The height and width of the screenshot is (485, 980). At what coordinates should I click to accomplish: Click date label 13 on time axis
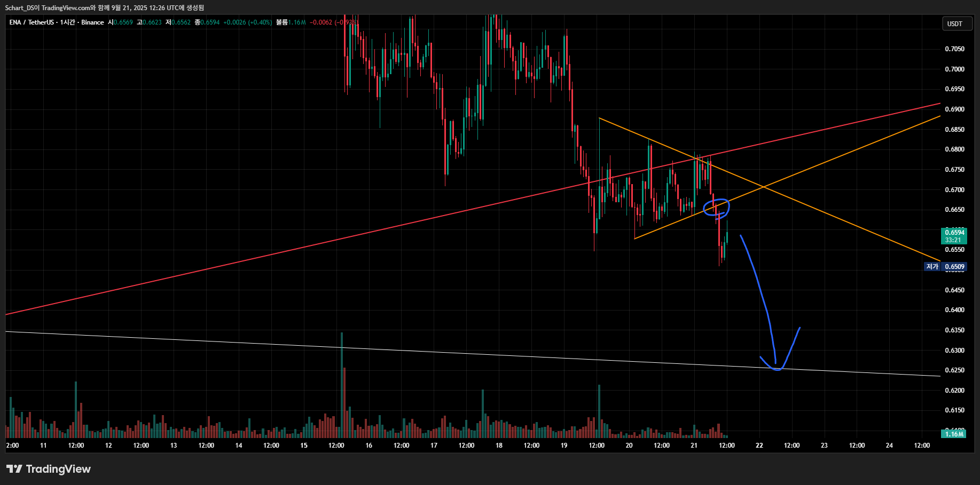174,446
